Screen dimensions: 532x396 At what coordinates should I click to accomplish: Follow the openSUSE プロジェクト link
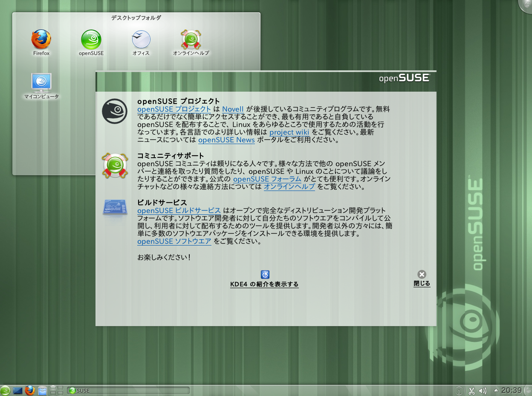pos(174,109)
